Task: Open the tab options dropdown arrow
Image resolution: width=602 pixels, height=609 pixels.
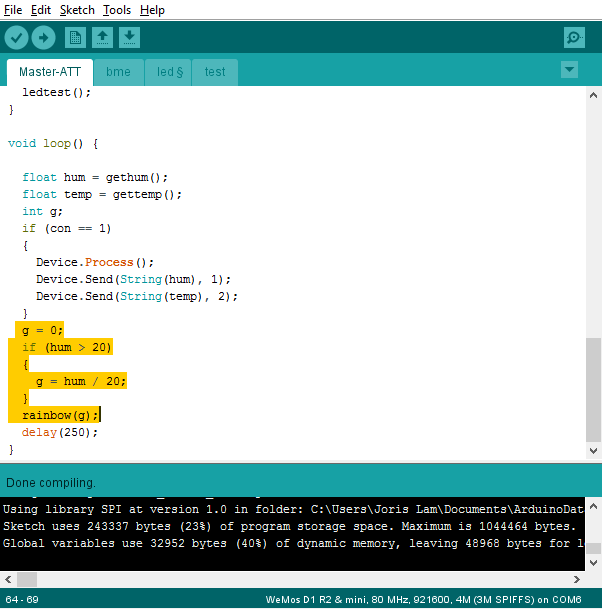Action: click(x=569, y=70)
